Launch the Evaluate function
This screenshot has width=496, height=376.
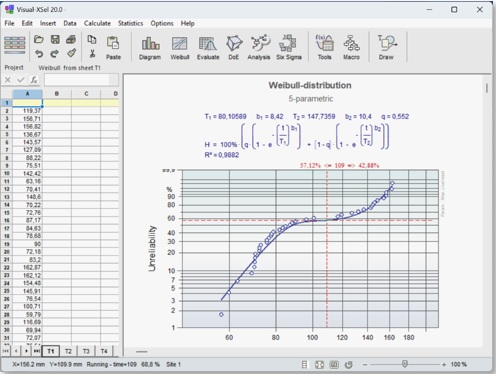[208, 48]
